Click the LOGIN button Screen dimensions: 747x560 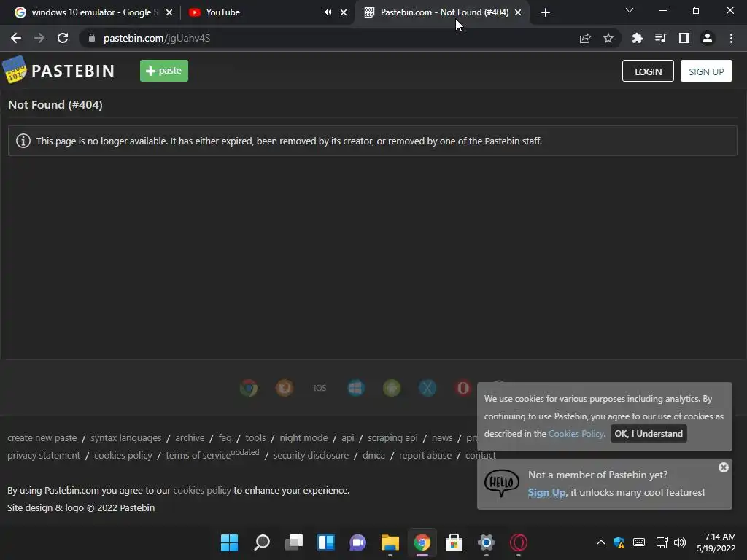pyautogui.click(x=648, y=71)
